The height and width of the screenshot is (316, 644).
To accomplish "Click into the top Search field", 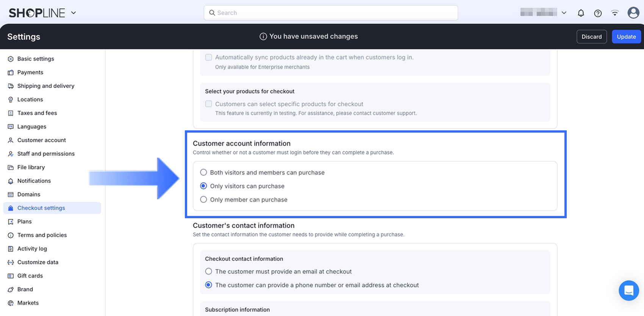I will [x=331, y=13].
